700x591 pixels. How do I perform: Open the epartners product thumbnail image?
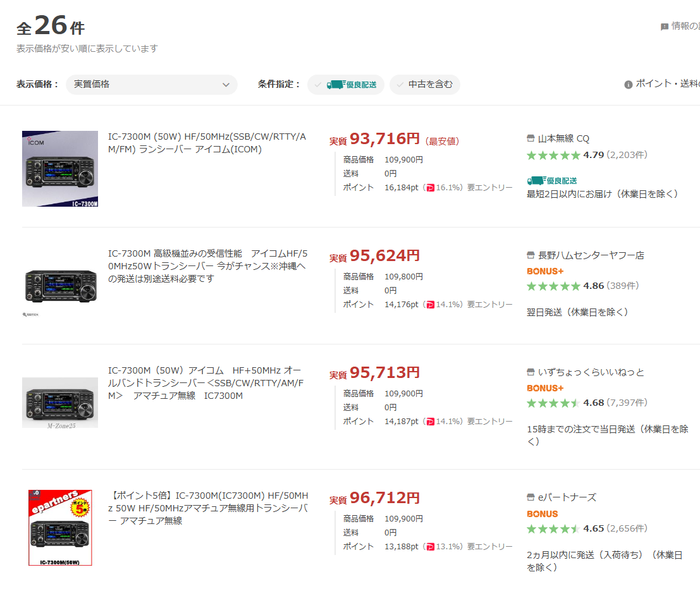coord(60,528)
